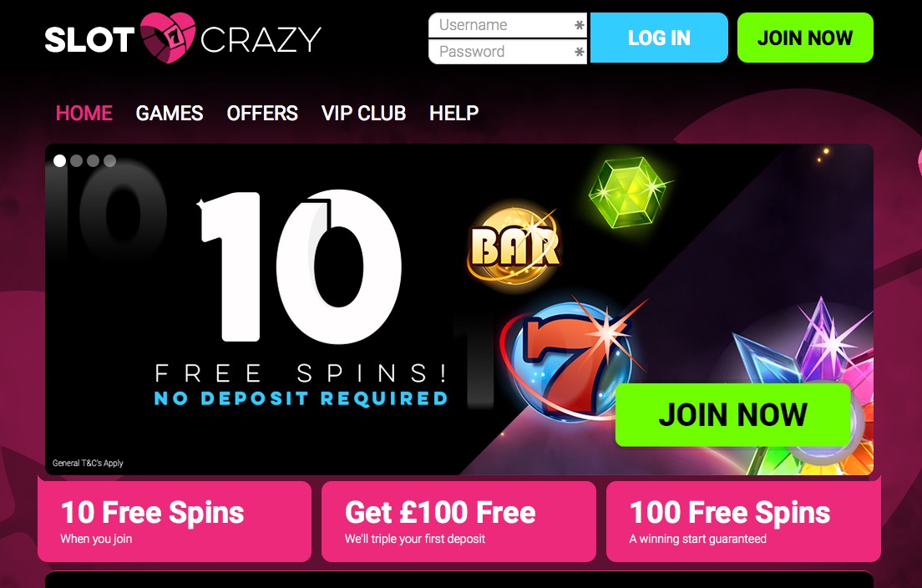Open the Help menu item
Image resolution: width=922 pixels, height=588 pixels.
[454, 113]
